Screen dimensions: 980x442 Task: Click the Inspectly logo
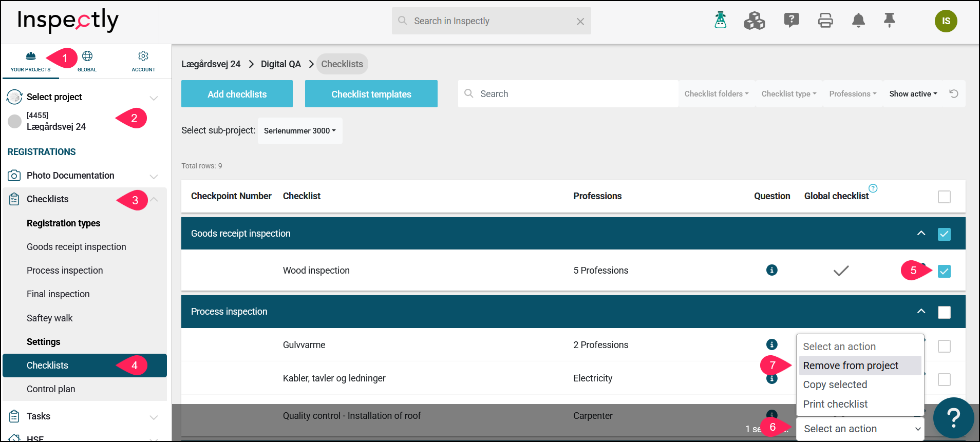point(68,21)
